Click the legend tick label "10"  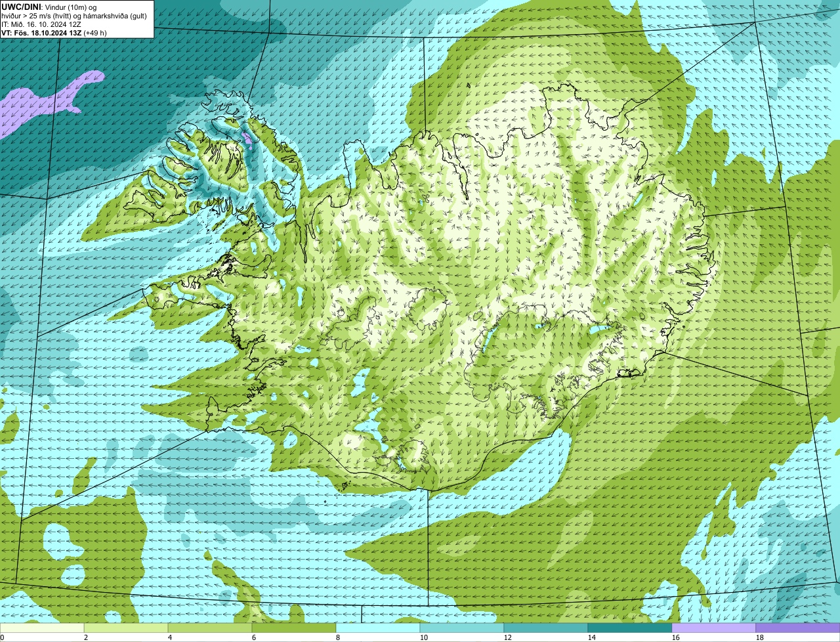pos(423,637)
